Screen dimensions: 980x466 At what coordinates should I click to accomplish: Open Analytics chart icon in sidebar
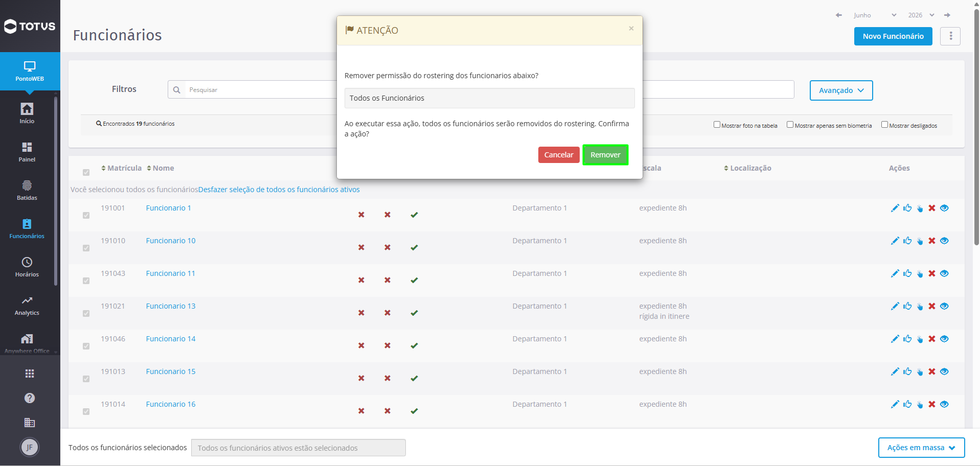pos(27,300)
